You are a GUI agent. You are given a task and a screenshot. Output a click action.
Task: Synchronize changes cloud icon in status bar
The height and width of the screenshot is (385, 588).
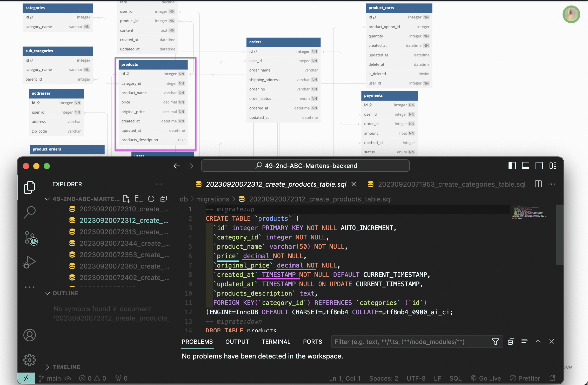[68, 378]
